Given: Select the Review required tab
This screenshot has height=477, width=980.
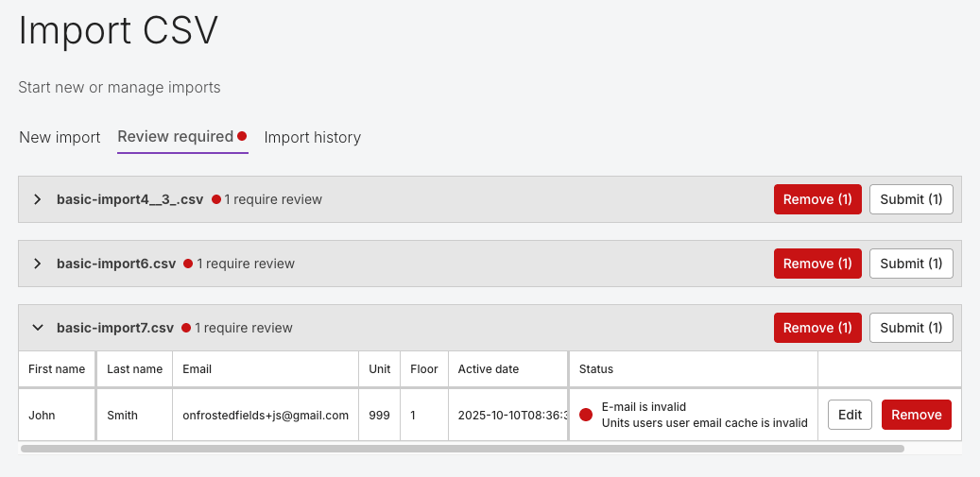Looking at the screenshot, I should (x=175, y=137).
